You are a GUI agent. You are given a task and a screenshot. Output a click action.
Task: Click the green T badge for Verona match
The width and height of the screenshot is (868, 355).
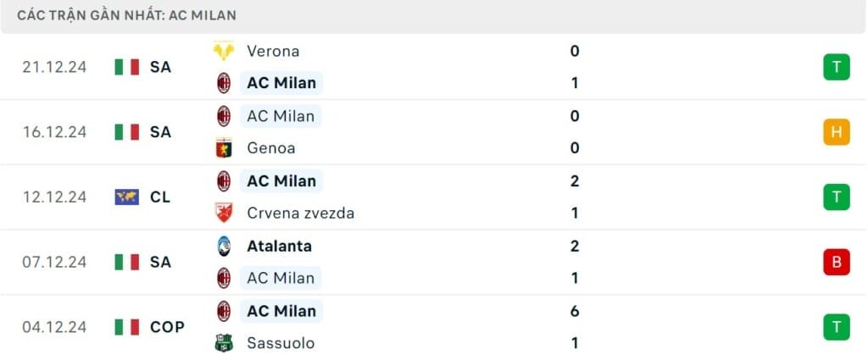coord(836,67)
